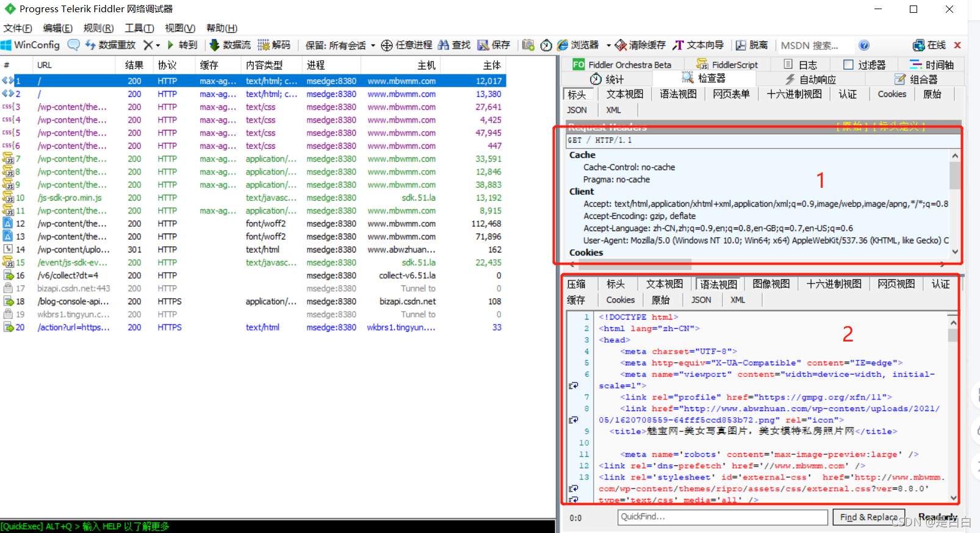
Task: Click the blue help icon
Action: (864, 45)
